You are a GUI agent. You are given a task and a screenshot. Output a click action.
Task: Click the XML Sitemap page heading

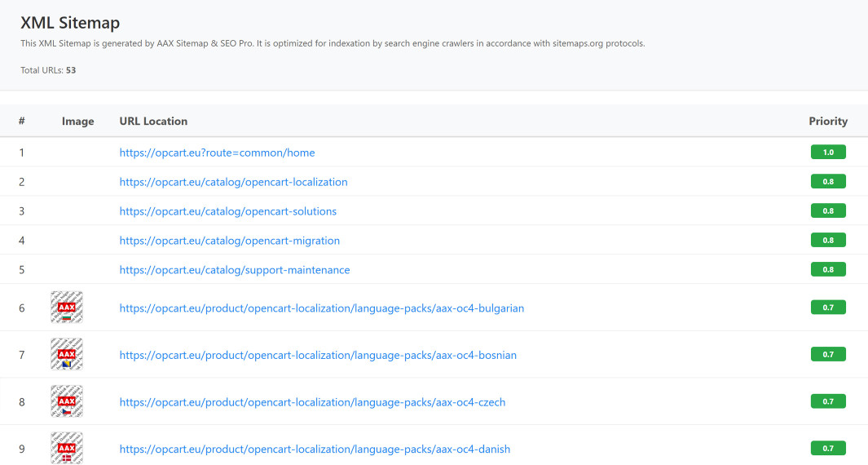(x=70, y=23)
